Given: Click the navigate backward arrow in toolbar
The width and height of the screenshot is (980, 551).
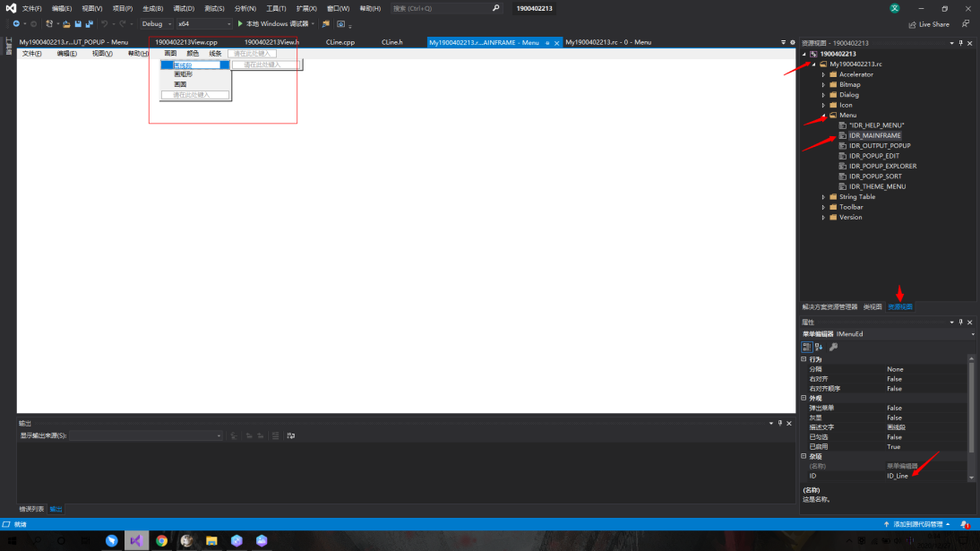Looking at the screenshot, I should [x=15, y=24].
